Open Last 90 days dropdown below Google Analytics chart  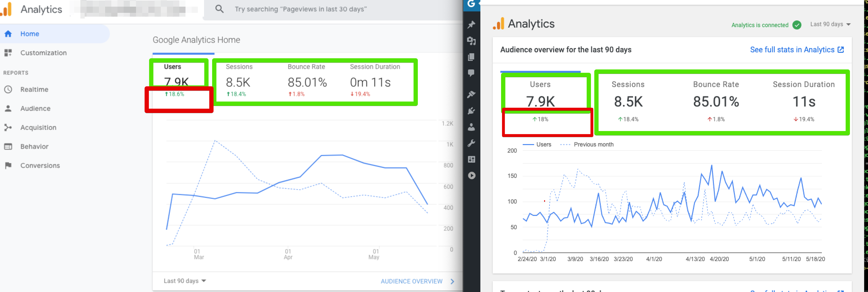pyautogui.click(x=185, y=281)
